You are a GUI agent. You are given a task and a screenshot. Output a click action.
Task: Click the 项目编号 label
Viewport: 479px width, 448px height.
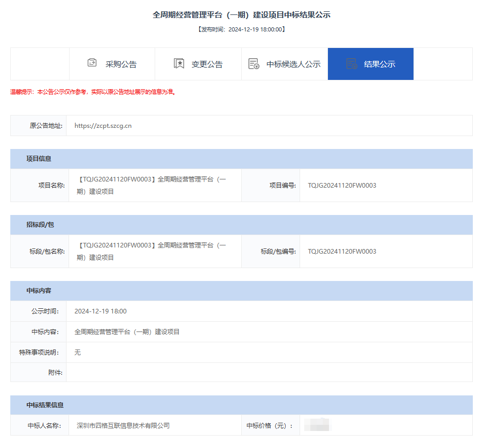tap(283, 186)
